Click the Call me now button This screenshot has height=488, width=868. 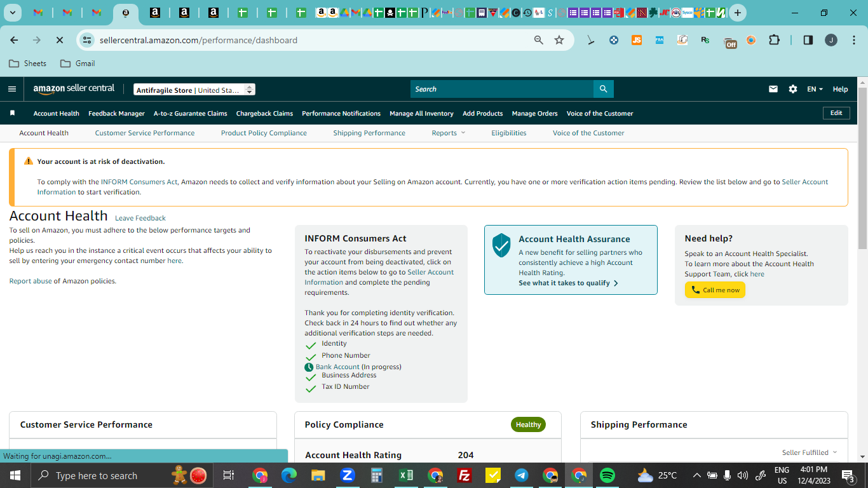click(x=715, y=290)
